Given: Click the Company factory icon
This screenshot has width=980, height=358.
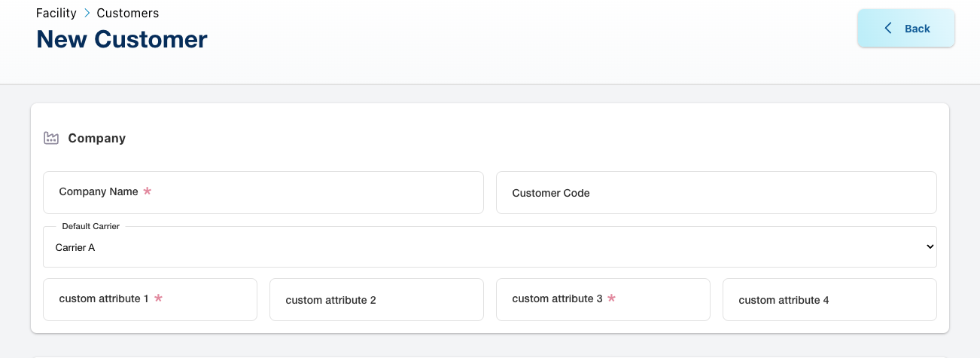Looking at the screenshot, I should (x=51, y=138).
